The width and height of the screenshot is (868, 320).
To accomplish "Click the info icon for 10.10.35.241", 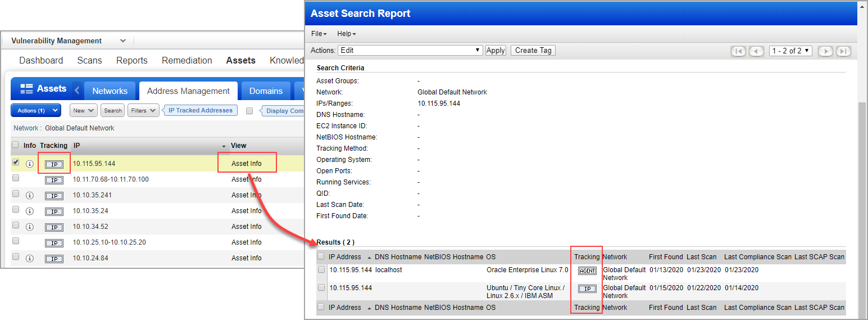I will point(30,196).
